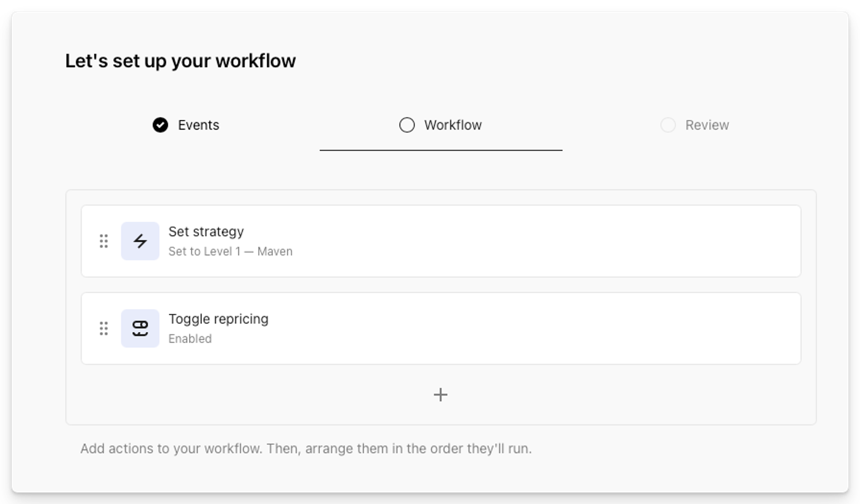The width and height of the screenshot is (860, 504).
Task: Click the Enabled status text
Action: (x=190, y=339)
